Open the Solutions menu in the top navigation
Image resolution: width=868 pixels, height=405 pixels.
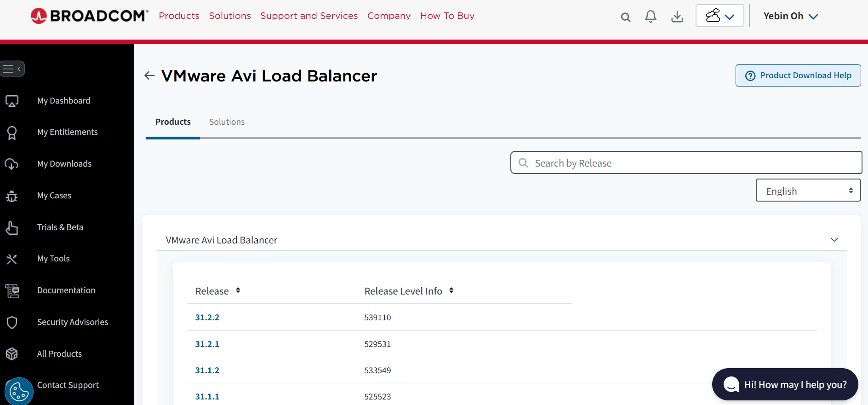coord(230,16)
